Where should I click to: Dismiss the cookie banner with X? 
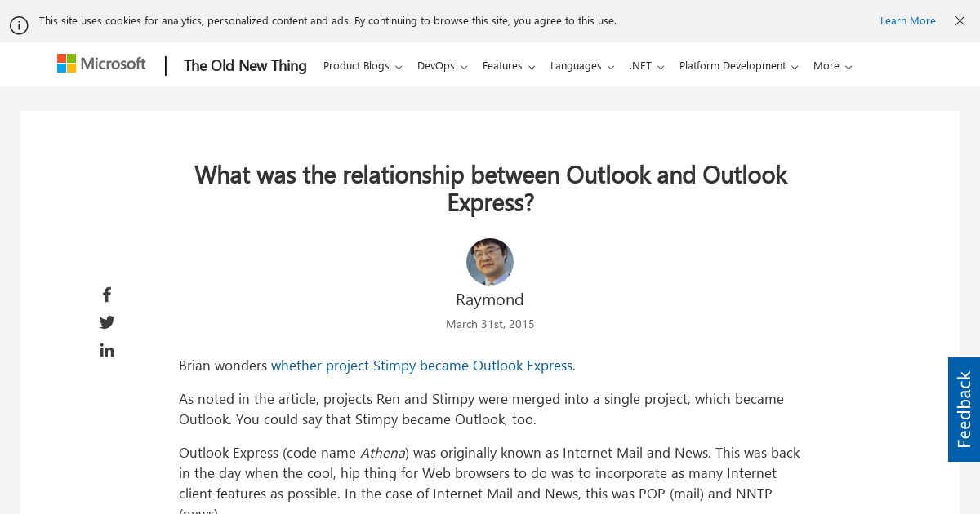click(960, 21)
